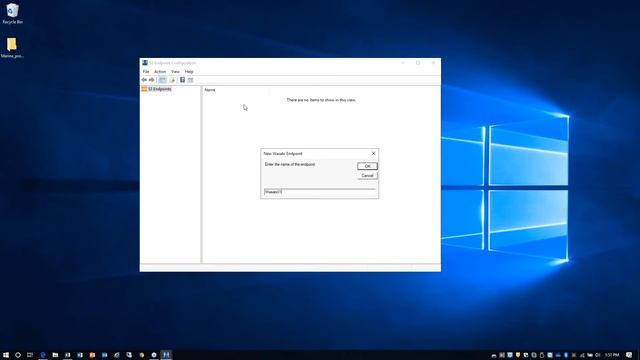Screen dimensions: 640x360
Task: Toggle the show/hide console tree icon
Action: [162, 80]
